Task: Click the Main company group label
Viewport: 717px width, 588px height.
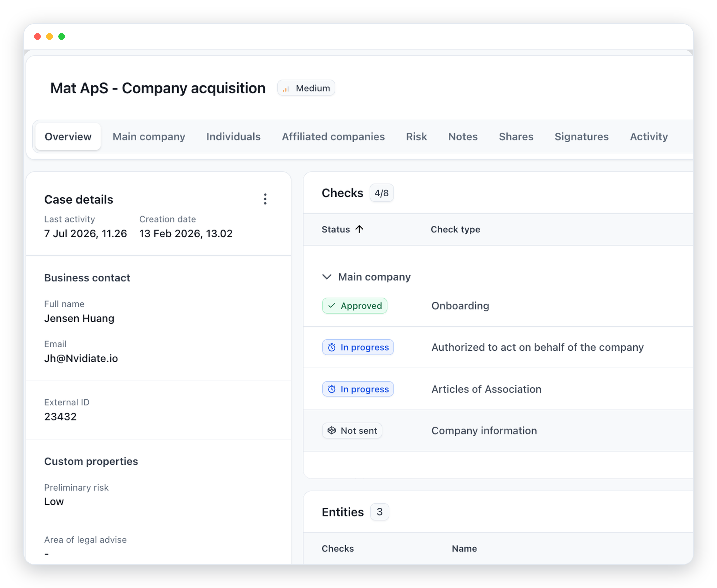Action: (374, 277)
